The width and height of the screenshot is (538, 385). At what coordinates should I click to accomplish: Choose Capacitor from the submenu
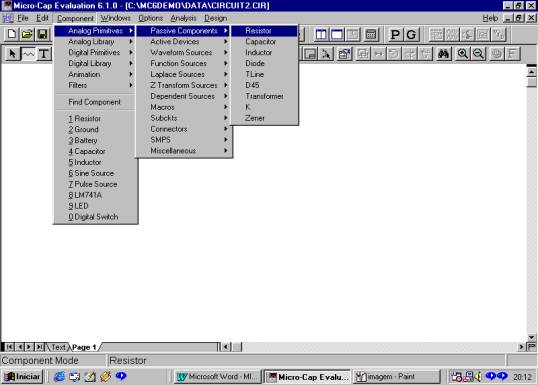264,42
